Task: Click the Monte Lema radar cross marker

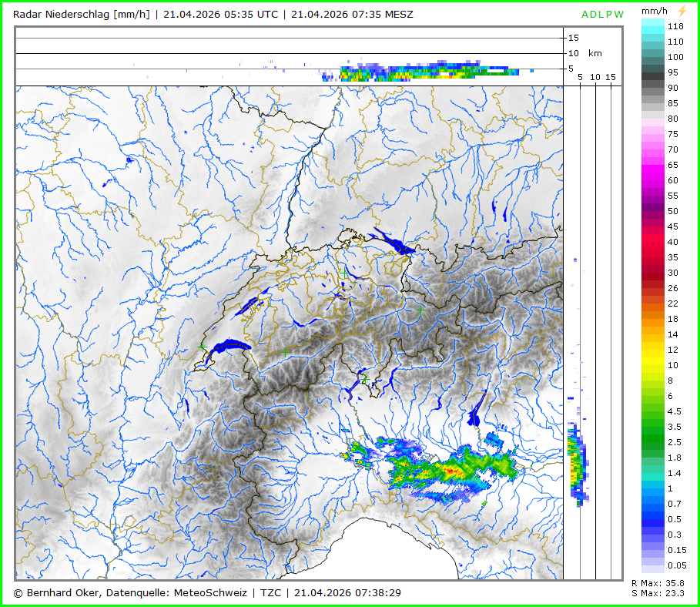Action: pyautogui.click(x=365, y=379)
